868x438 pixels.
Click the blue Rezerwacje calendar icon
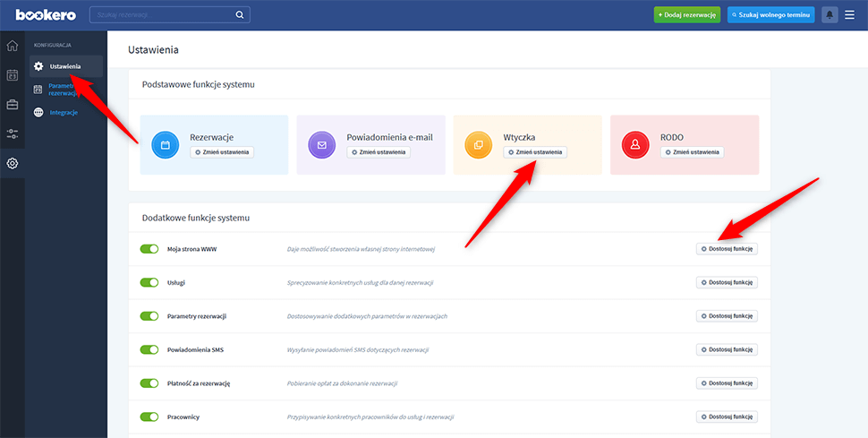[x=165, y=145]
